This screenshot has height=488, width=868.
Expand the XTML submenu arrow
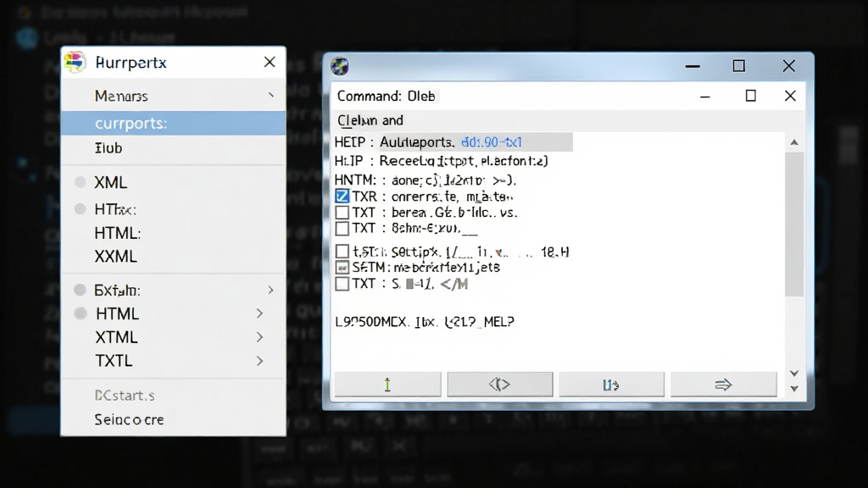tap(259, 337)
